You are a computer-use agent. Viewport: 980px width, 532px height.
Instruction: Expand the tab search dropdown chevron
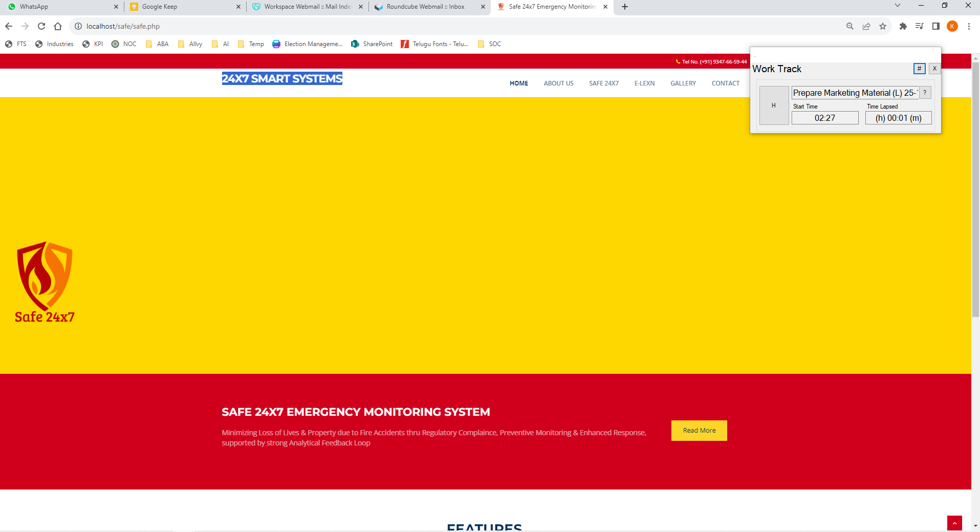pyautogui.click(x=897, y=6)
